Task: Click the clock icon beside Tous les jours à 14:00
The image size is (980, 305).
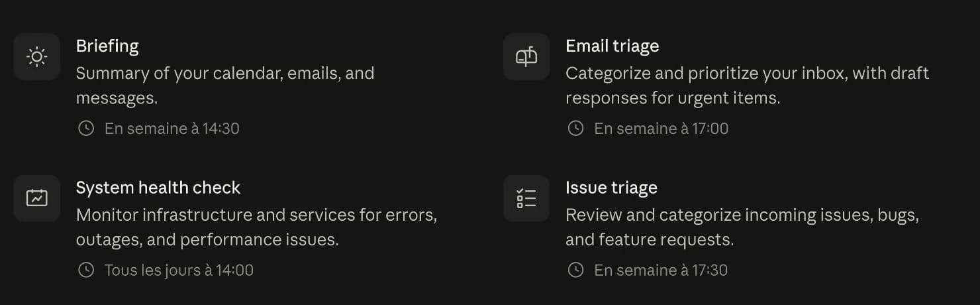Action: (86, 270)
